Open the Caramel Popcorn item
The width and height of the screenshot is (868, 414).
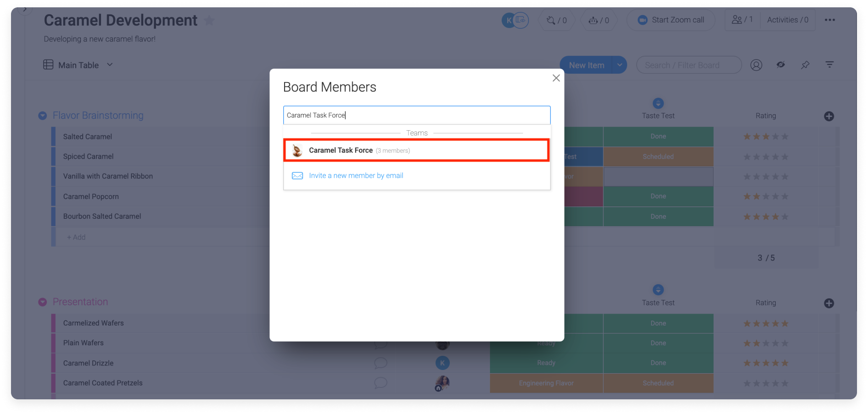coord(91,197)
